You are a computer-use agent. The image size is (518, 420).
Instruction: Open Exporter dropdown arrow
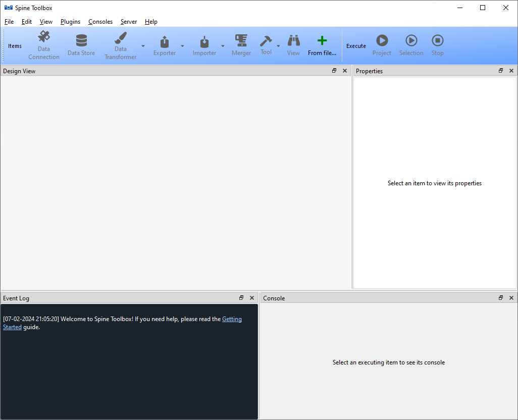(182, 46)
